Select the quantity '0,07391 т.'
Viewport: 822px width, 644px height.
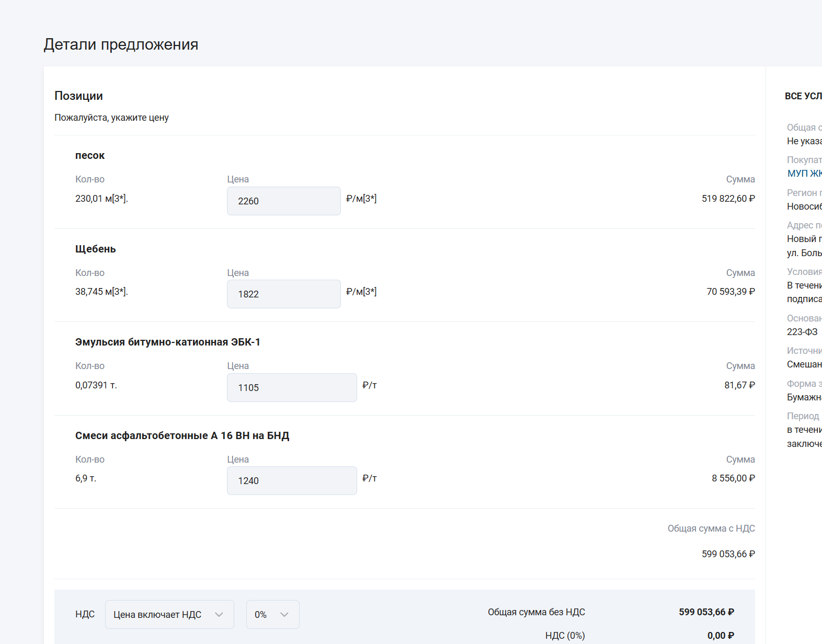click(x=96, y=385)
